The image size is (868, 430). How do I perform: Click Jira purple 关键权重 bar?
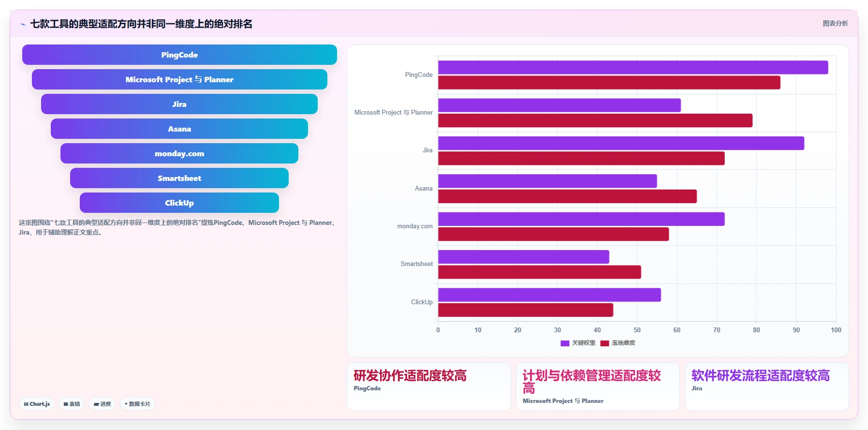[621, 143]
